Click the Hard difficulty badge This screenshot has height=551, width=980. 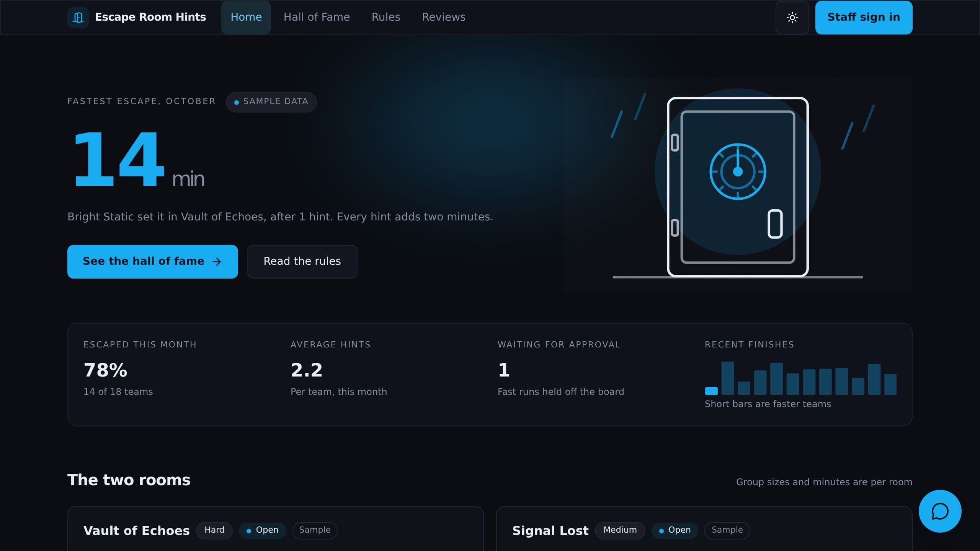pos(214,530)
